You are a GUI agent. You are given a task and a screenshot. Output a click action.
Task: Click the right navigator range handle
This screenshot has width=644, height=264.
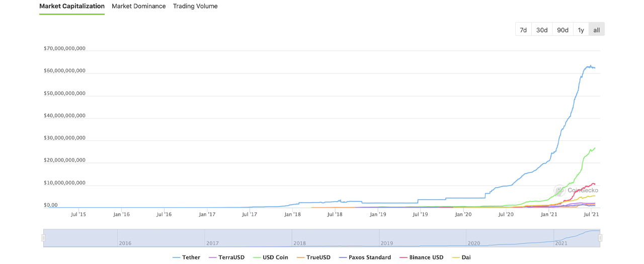point(600,238)
